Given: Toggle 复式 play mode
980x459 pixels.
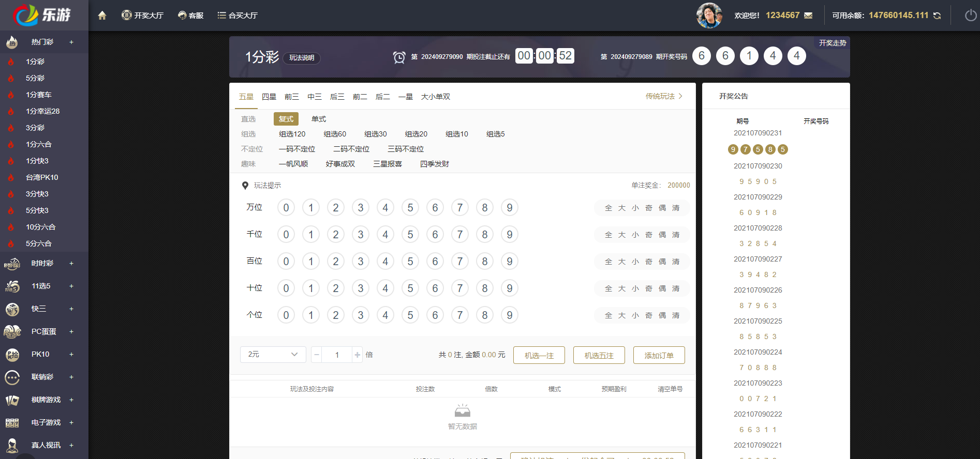Looking at the screenshot, I should click(x=286, y=119).
